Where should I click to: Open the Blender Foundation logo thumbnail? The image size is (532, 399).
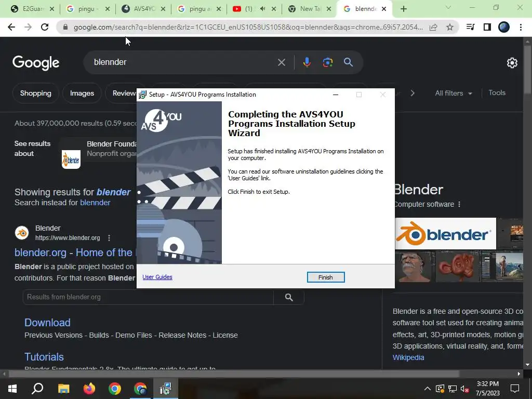[71, 159]
